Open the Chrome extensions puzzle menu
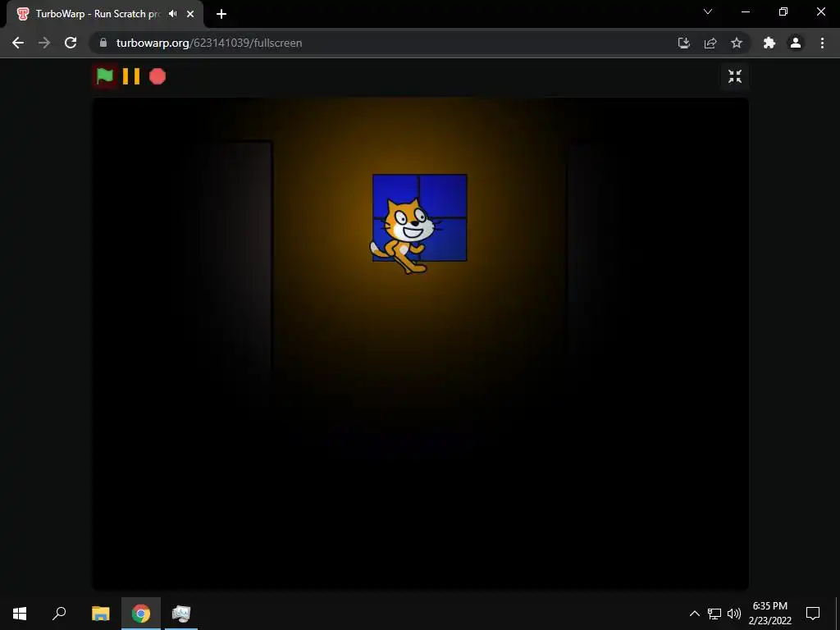Screen dimensions: 840x630 coord(769,43)
